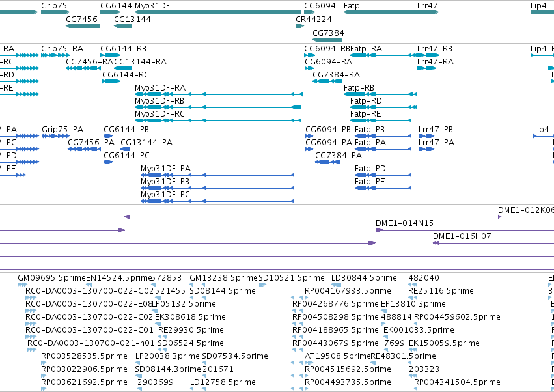Click the GM09695.5prime EST label
Viewport: 554px width, 392px height.
pyautogui.click(x=51, y=278)
